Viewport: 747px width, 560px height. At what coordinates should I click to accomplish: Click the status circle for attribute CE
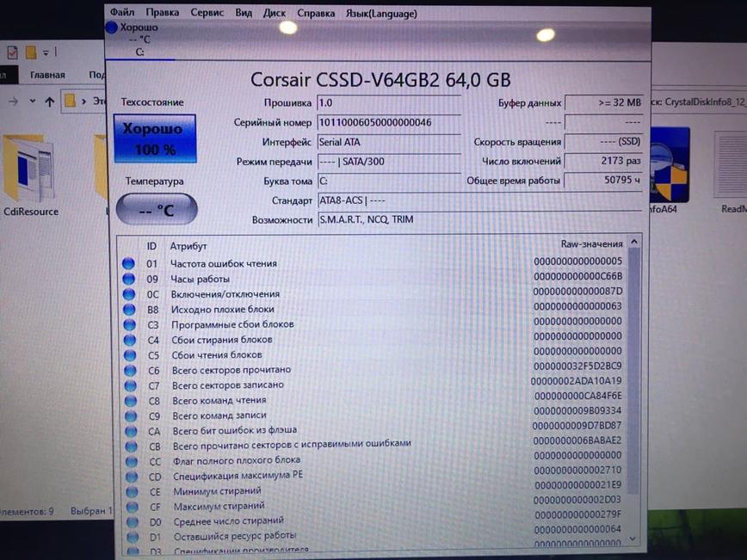[x=132, y=492]
